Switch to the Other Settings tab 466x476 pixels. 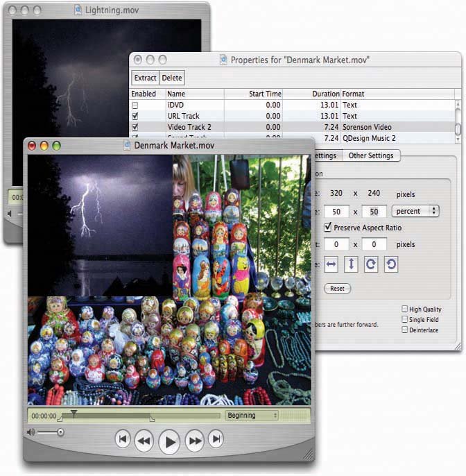pos(371,155)
